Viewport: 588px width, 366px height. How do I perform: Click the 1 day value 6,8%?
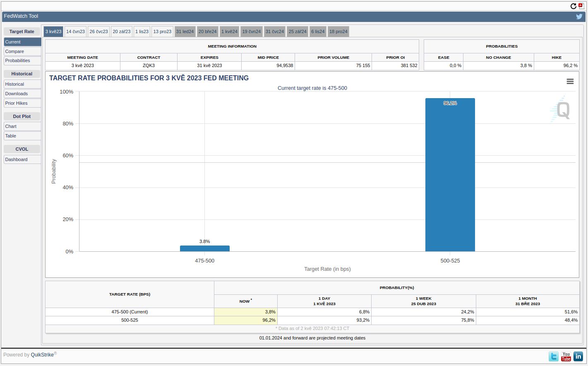tap(364, 312)
